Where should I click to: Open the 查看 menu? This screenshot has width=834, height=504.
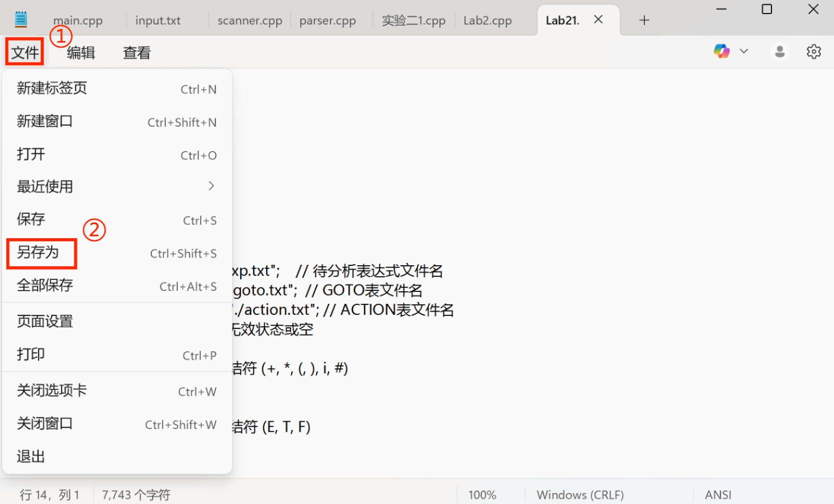click(x=136, y=53)
